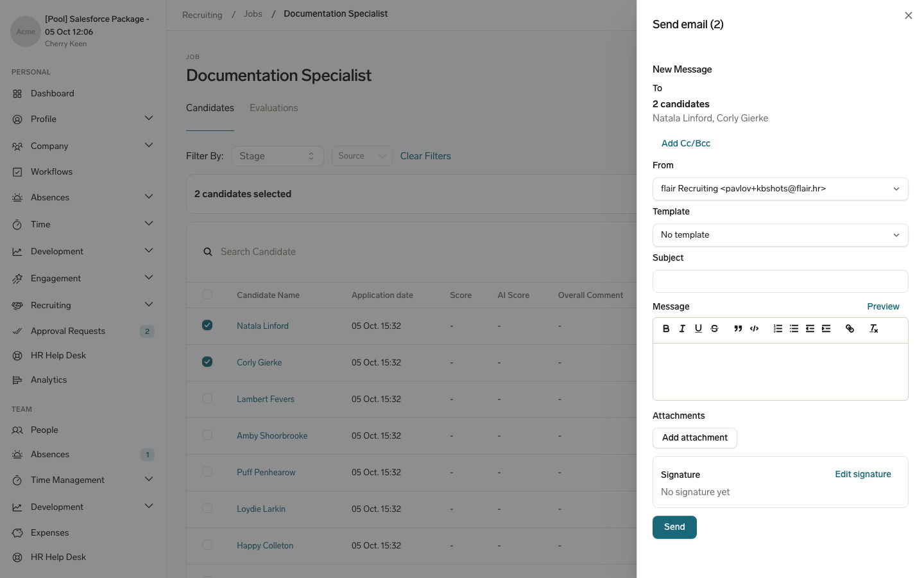Create a numbered list

778,329
